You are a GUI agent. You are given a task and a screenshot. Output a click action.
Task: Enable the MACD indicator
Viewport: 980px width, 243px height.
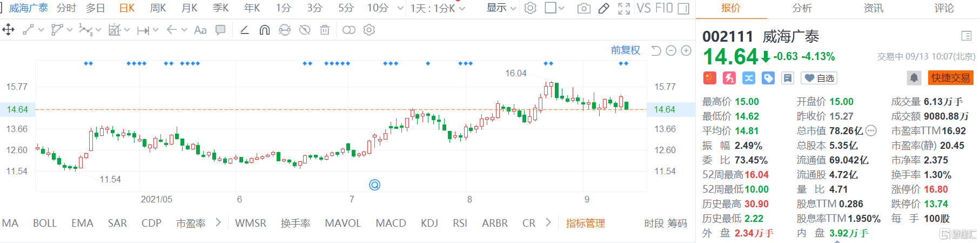(391, 223)
